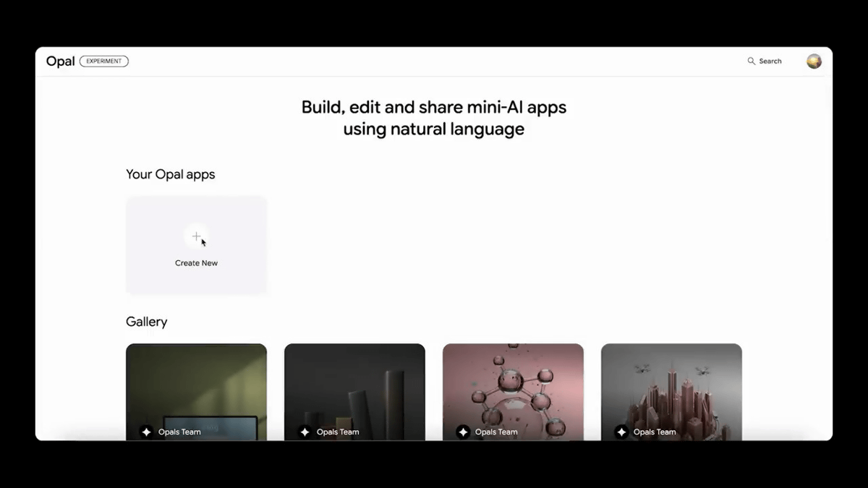Click the EXPERIMENT badge

point(104,61)
